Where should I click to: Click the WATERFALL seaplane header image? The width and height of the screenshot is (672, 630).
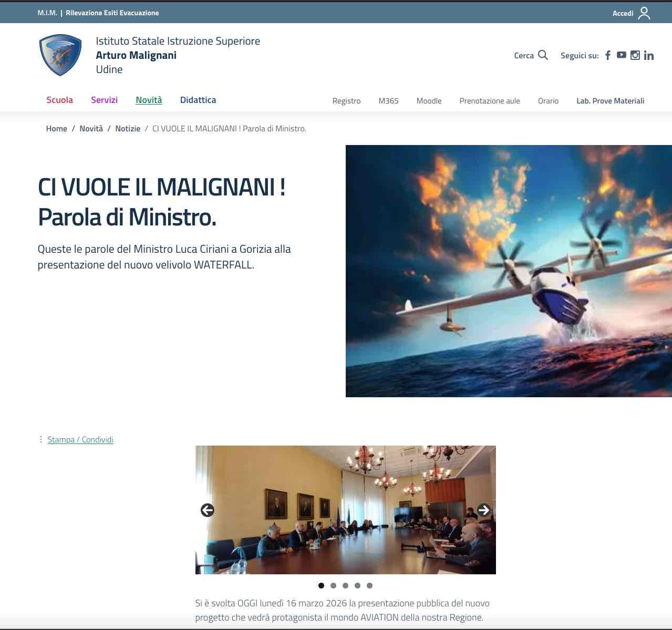(509, 271)
